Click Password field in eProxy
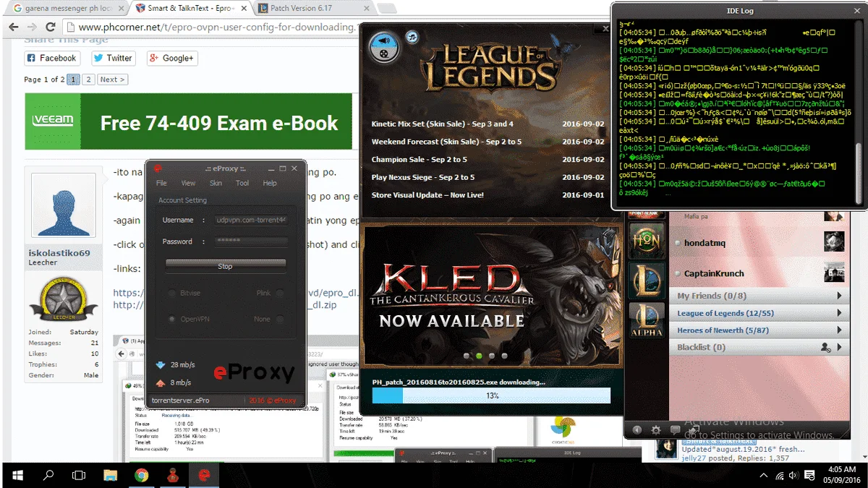 click(x=251, y=241)
